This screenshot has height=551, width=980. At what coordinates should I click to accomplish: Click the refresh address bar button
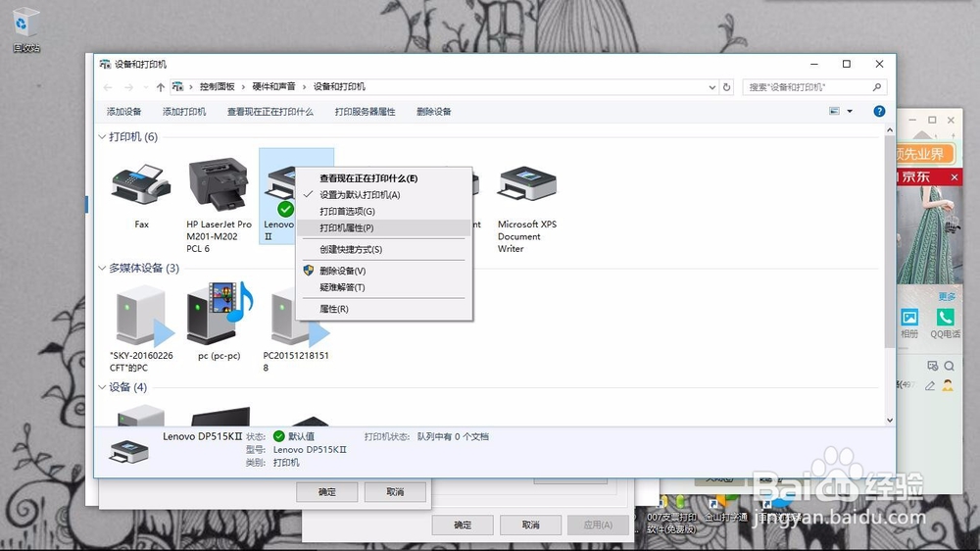pyautogui.click(x=726, y=87)
